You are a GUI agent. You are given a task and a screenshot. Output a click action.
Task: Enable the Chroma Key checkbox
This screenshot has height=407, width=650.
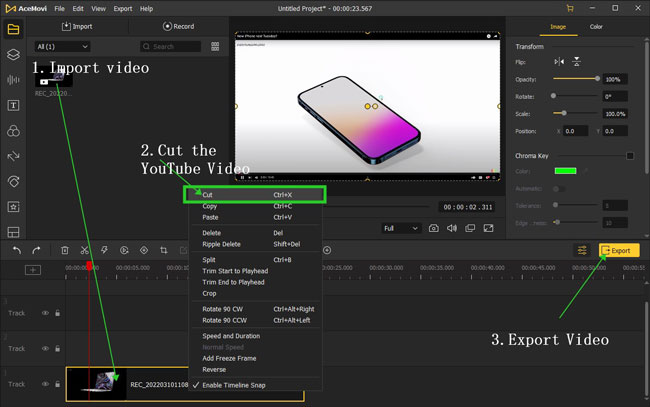pos(630,156)
